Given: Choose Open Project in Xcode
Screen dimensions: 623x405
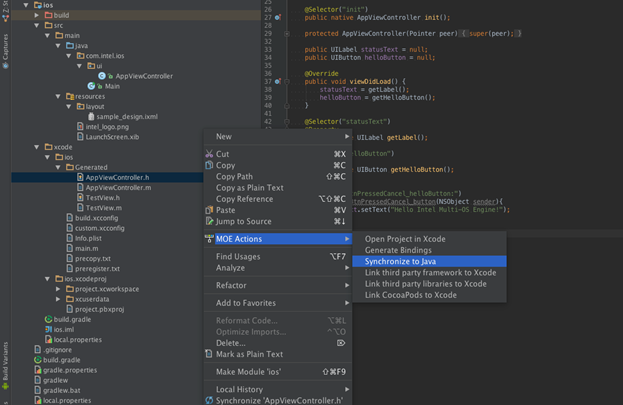Looking at the screenshot, I should 429,239.
